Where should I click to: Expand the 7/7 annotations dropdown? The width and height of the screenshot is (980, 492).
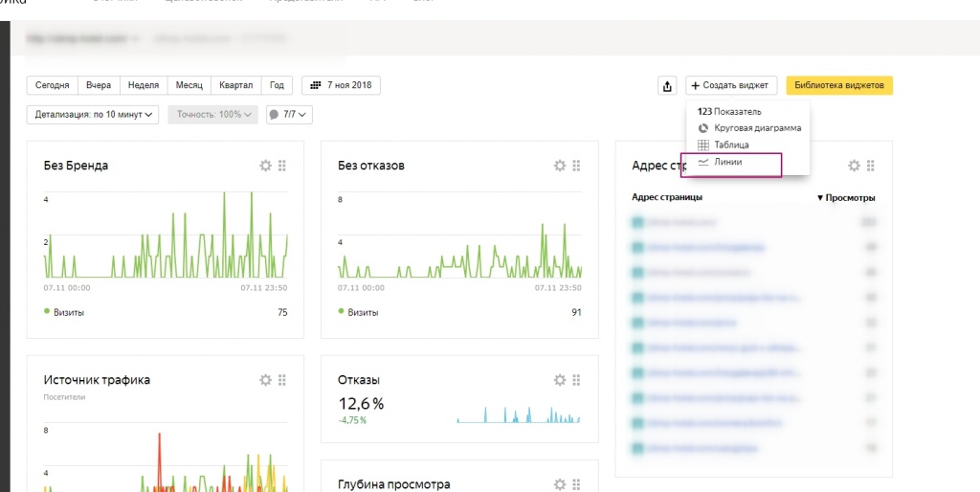(x=289, y=115)
